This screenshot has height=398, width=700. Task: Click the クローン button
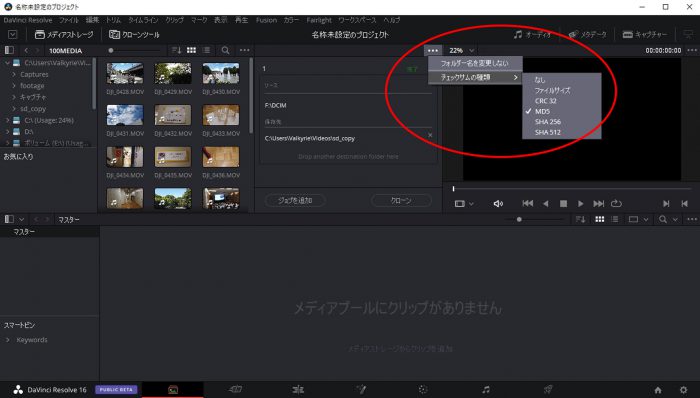click(x=401, y=200)
